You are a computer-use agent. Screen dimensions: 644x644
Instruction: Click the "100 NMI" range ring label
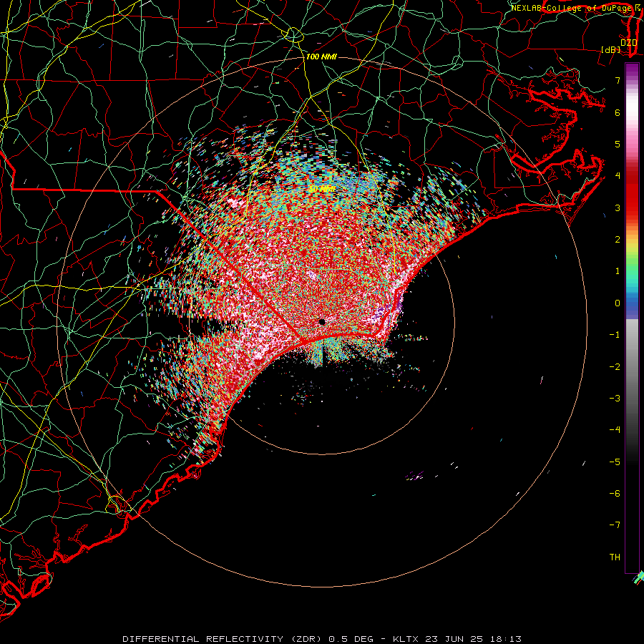coord(321,57)
